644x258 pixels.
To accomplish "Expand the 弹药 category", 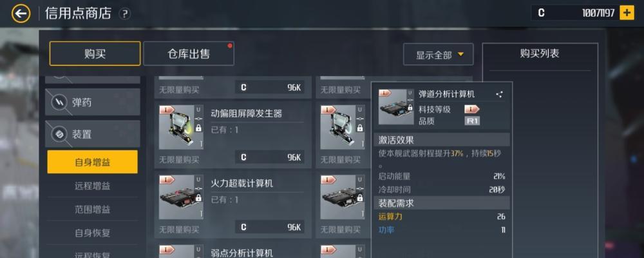I will point(92,102).
